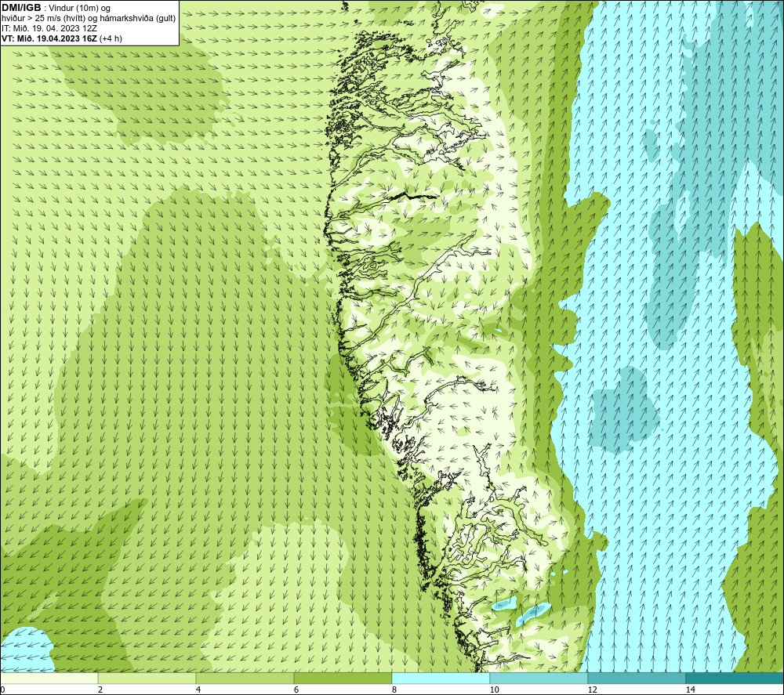Click the 4–6 m/s green scale segment
The width and height of the screenshot is (784, 695).
[x=245, y=678]
